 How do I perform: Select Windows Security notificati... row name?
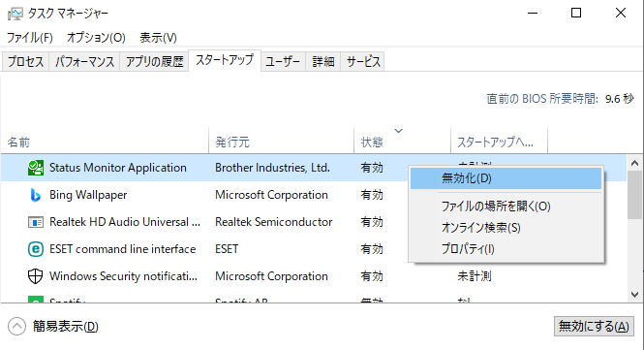pyautogui.click(x=123, y=276)
